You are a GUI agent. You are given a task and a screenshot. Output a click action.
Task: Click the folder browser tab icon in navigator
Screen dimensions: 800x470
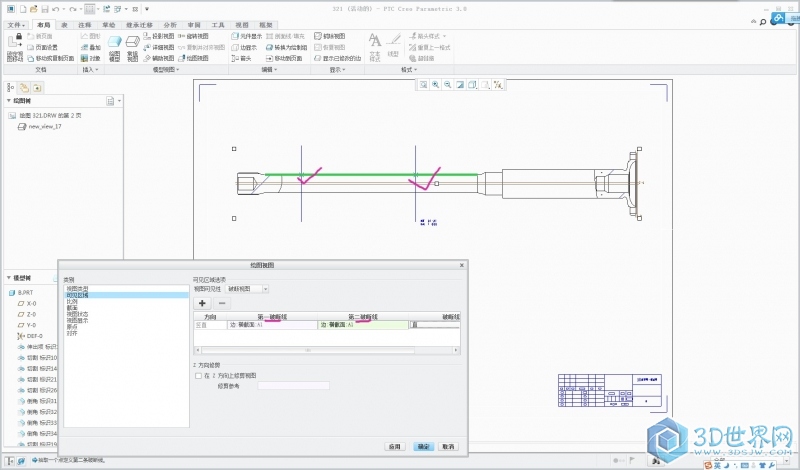coord(24,87)
